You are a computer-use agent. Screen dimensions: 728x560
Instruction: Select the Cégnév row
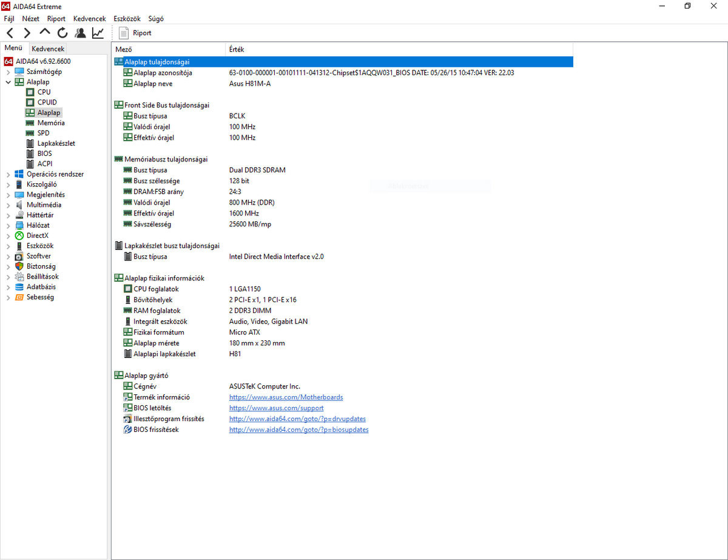343,386
